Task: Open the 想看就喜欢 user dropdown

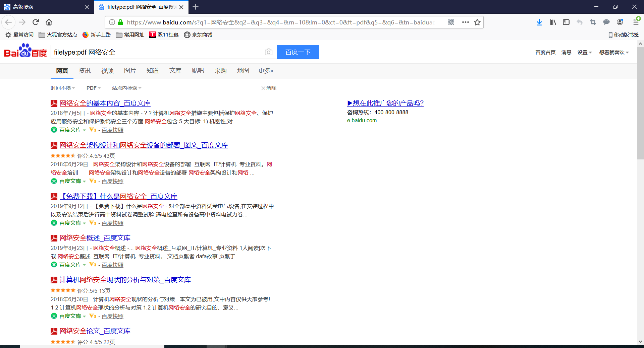Action: (614, 53)
